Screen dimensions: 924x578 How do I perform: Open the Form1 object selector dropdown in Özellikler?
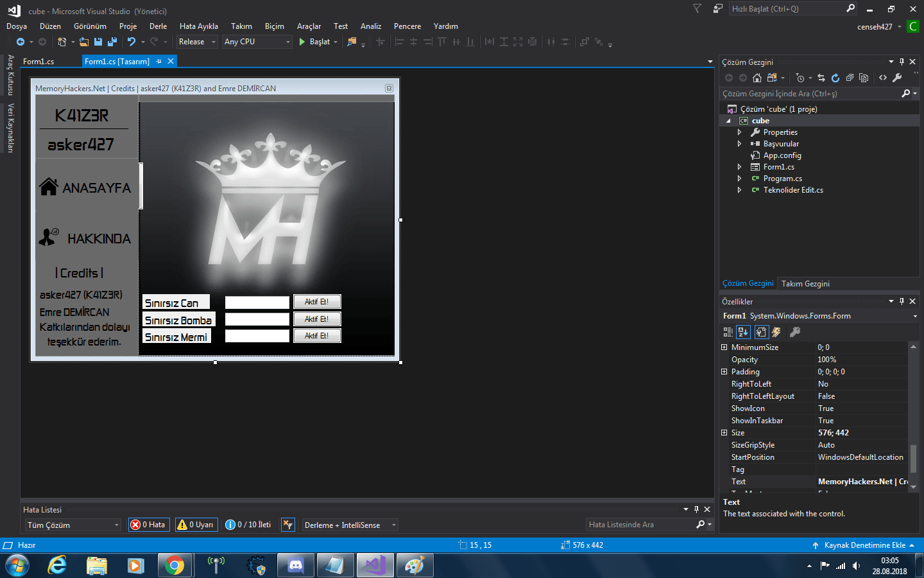pyautogui.click(x=915, y=316)
